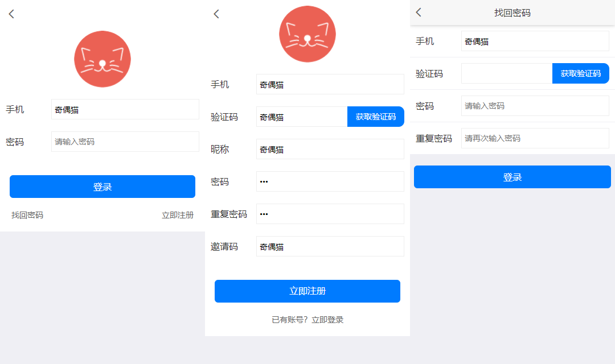Click 重复密码 label on 找回密码 screen
The height and width of the screenshot is (364, 615).
434,138
